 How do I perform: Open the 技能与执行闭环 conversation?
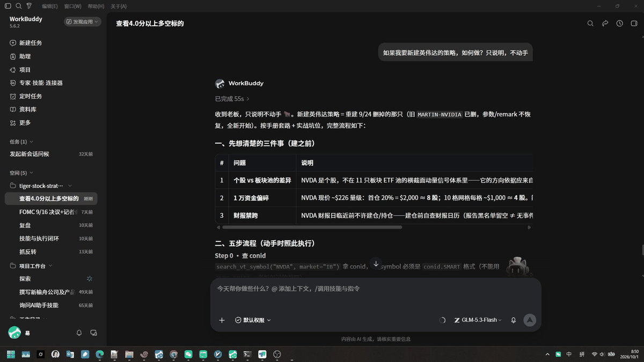(x=51, y=239)
